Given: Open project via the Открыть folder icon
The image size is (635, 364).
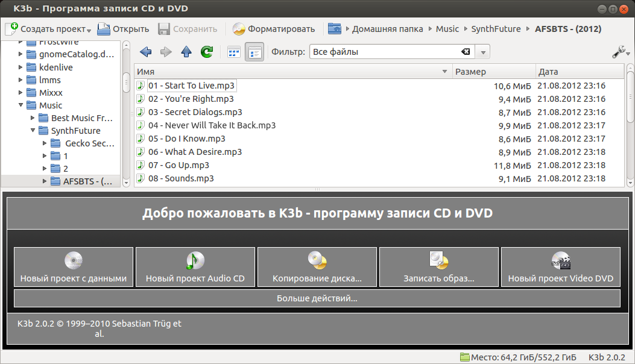Looking at the screenshot, I should click(104, 29).
